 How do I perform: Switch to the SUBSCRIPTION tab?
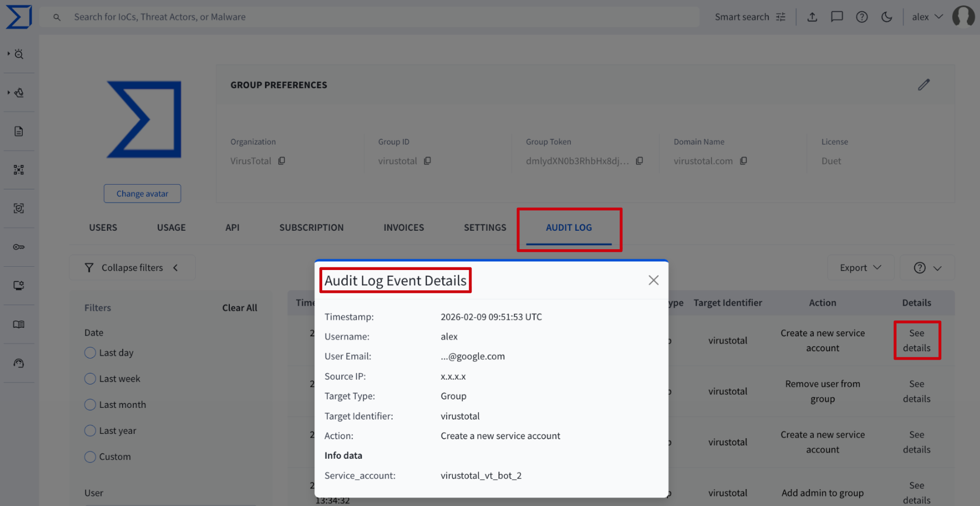(x=312, y=228)
